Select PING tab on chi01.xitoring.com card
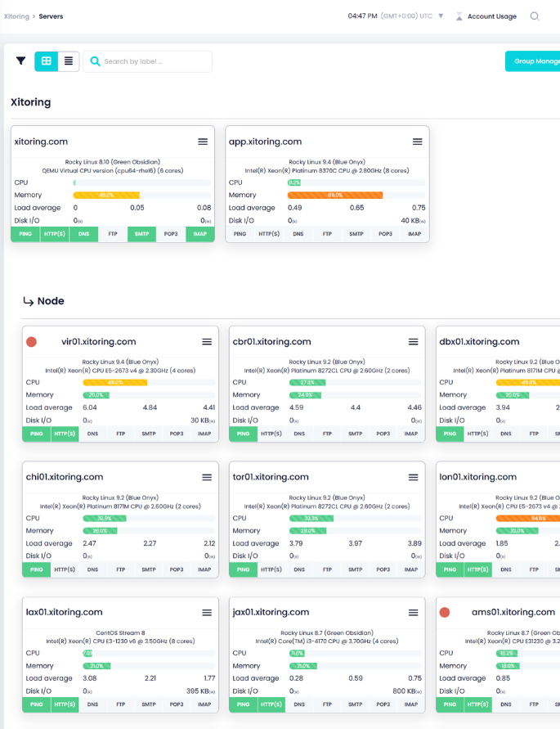Viewport: 560px width, 729px height. pos(37,569)
